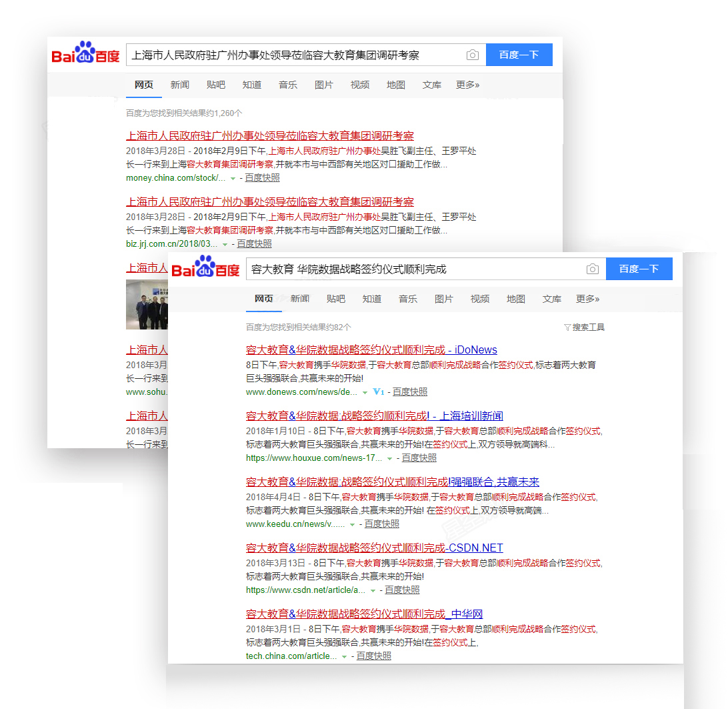Switch to 贴吧 tab in back window
This screenshot has width=728, height=709.
[x=216, y=85]
